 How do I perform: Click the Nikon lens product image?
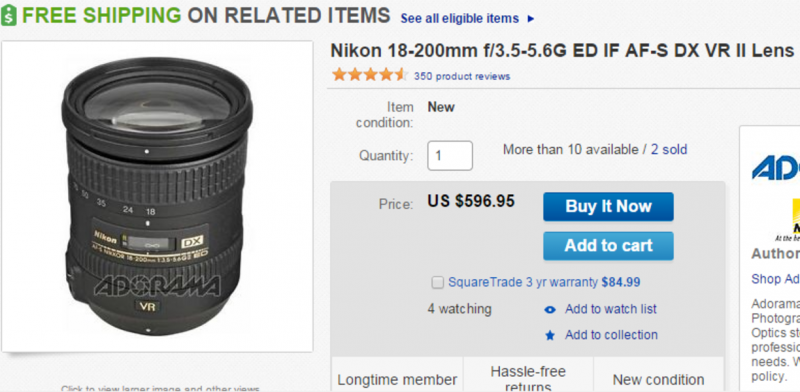pos(157,197)
